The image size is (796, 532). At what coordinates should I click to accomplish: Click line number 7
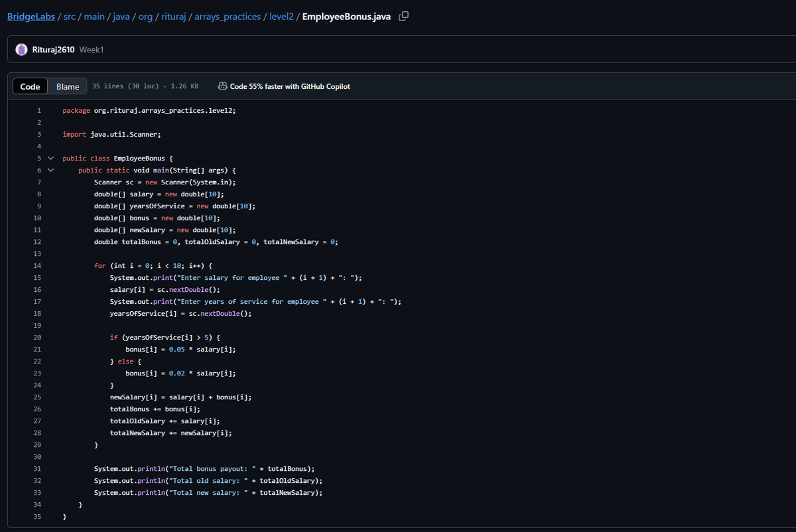pyautogui.click(x=39, y=182)
